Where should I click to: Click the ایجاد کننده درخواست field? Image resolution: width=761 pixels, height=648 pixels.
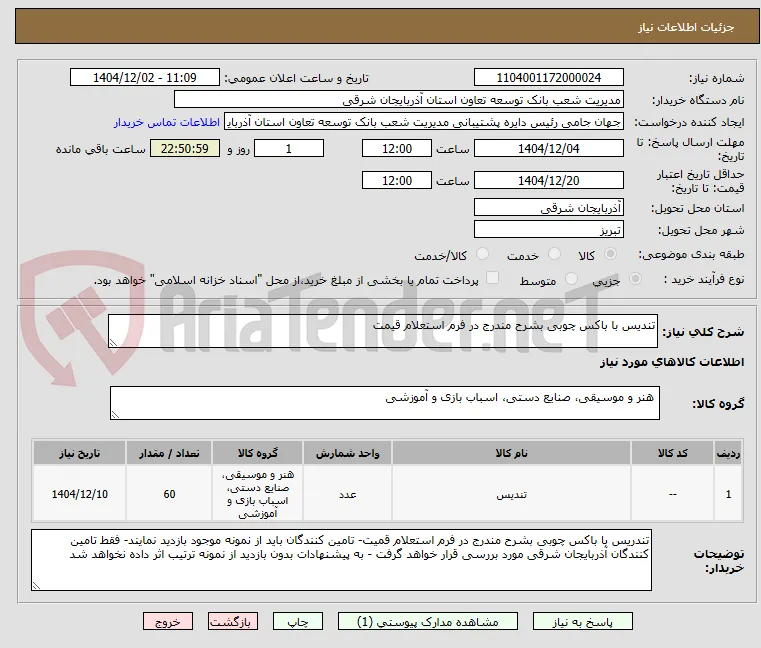tap(424, 122)
